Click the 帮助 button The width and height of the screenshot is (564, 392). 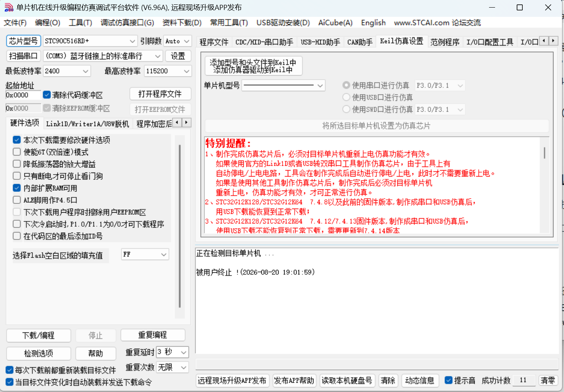[96, 354]
